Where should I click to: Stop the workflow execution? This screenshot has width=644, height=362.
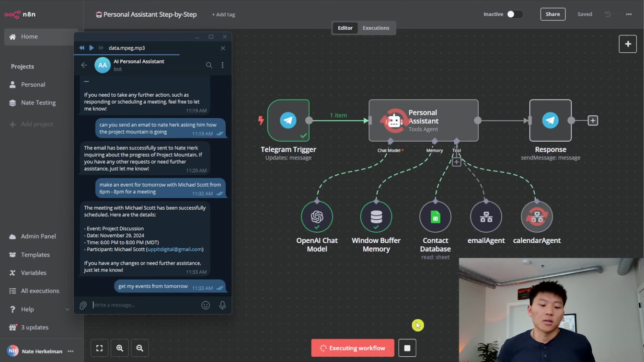407,348
